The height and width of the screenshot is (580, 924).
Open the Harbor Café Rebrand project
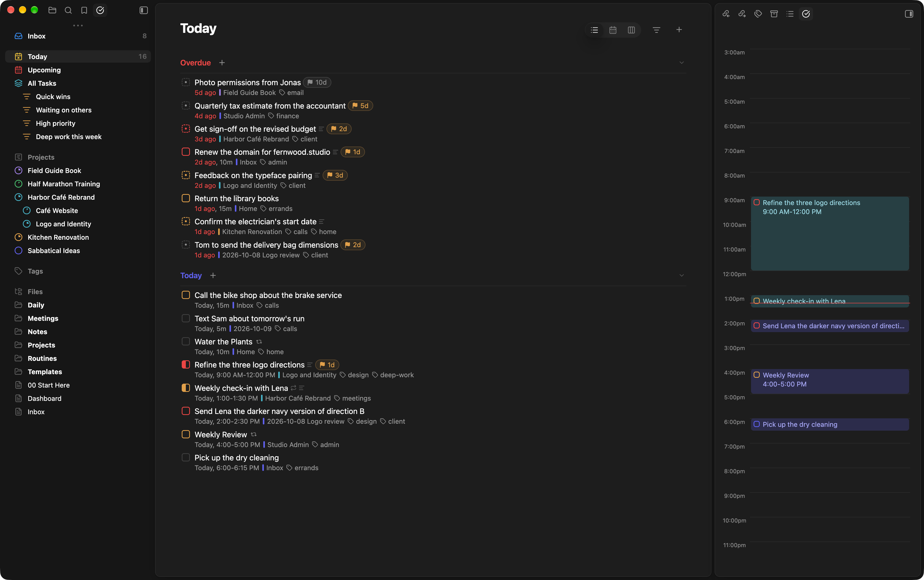click(78, 197)
